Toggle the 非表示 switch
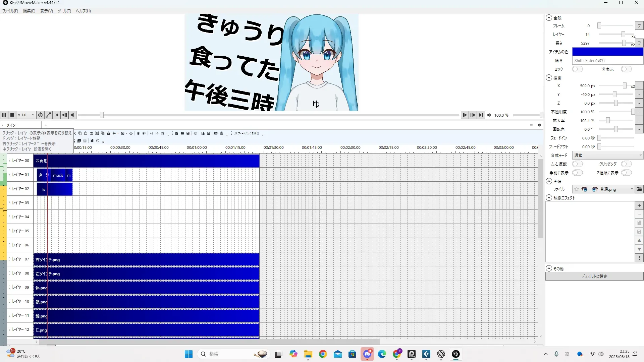 (626, 69)
